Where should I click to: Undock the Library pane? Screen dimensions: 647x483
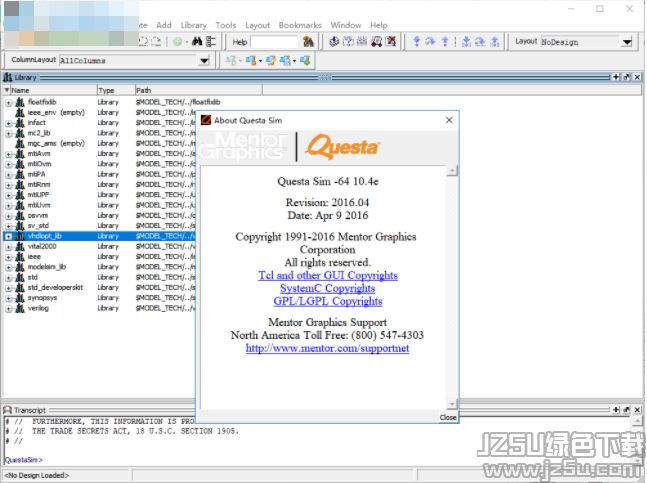pos(626,77)
